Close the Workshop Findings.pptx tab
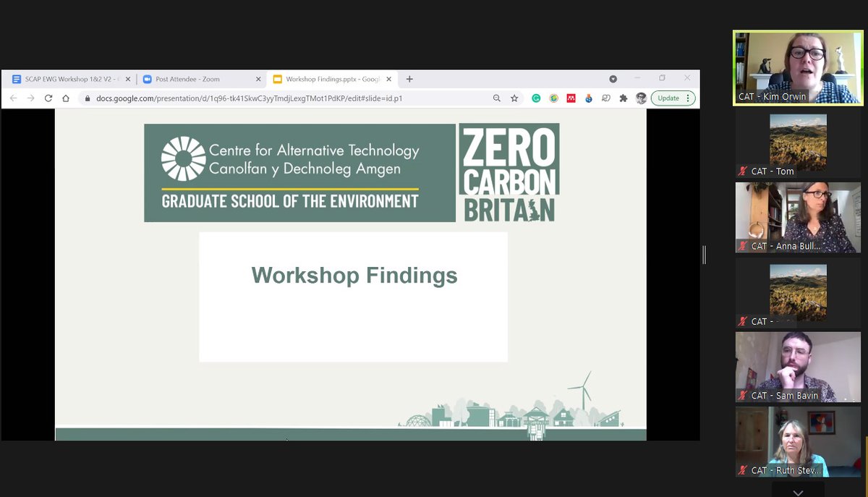Screen dimensions: 868x497 [388, 79]
